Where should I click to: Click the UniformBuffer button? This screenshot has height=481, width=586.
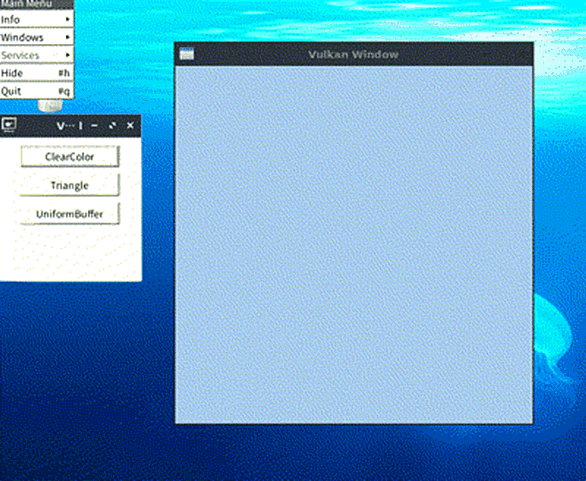tap(70, 214)
